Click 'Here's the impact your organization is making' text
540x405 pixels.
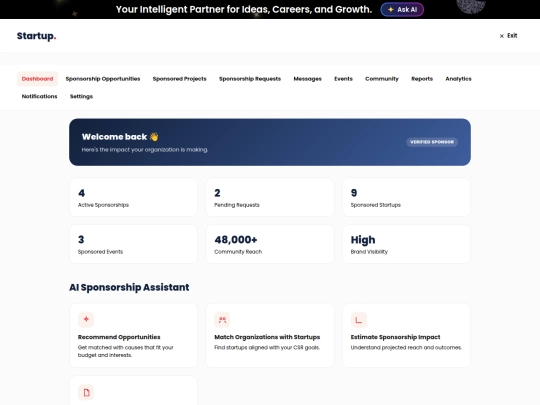click(x=145, y=150)
